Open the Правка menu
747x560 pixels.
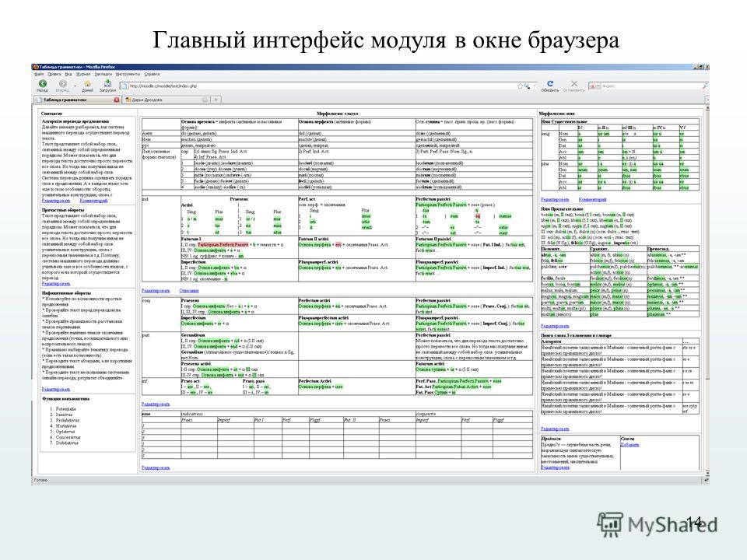(x=54, y=75)
